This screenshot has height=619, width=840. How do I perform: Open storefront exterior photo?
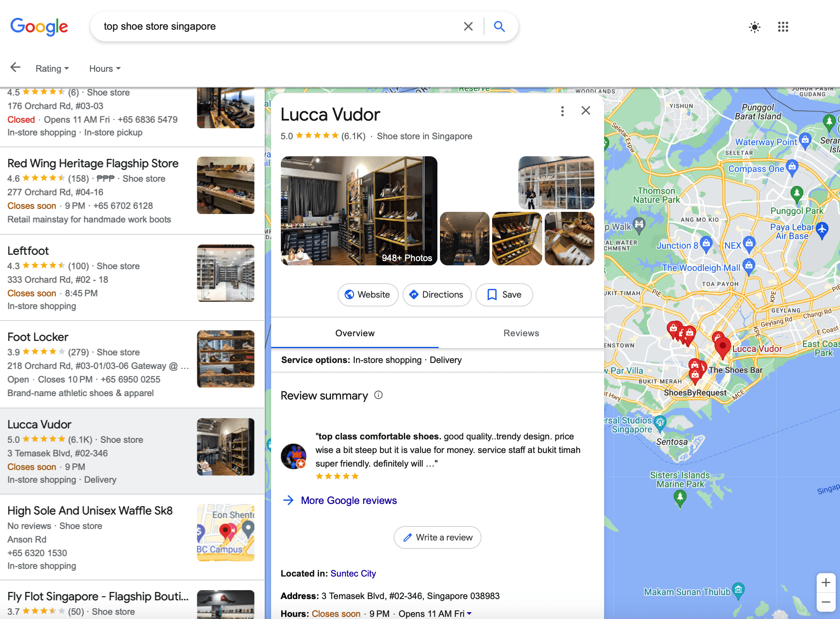[556, 183]
